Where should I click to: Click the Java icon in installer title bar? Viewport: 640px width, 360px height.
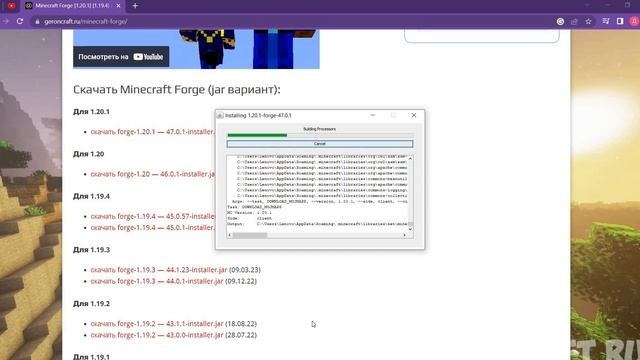[x=220, y=116]
